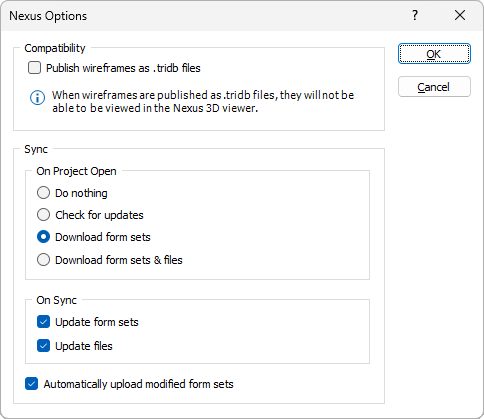Screen dimensions: 484x419
Task: Click the Publish wireframes as .tridb label
Action: [123, 68]
